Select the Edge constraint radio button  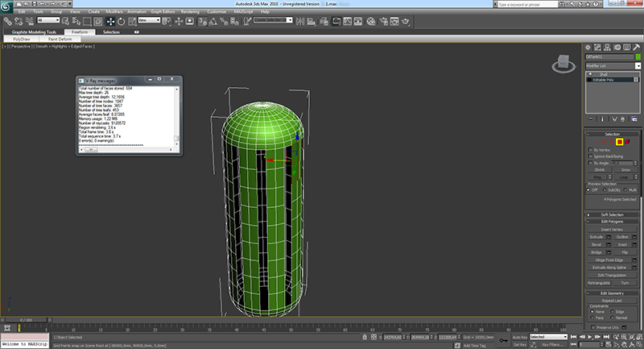coord(613,312)
